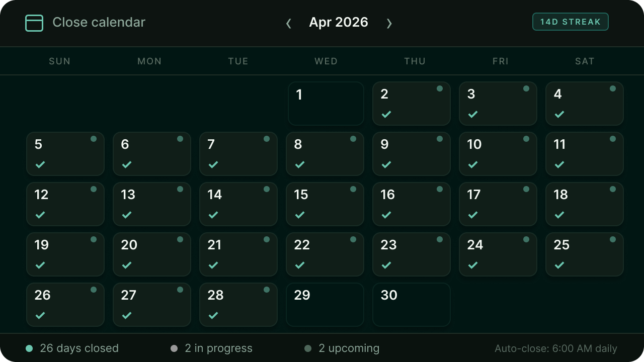This screenshot has height=362, width=644.
Task: Click Auto-close: 6:00 AM daily setting
Action: pos(556,349)
